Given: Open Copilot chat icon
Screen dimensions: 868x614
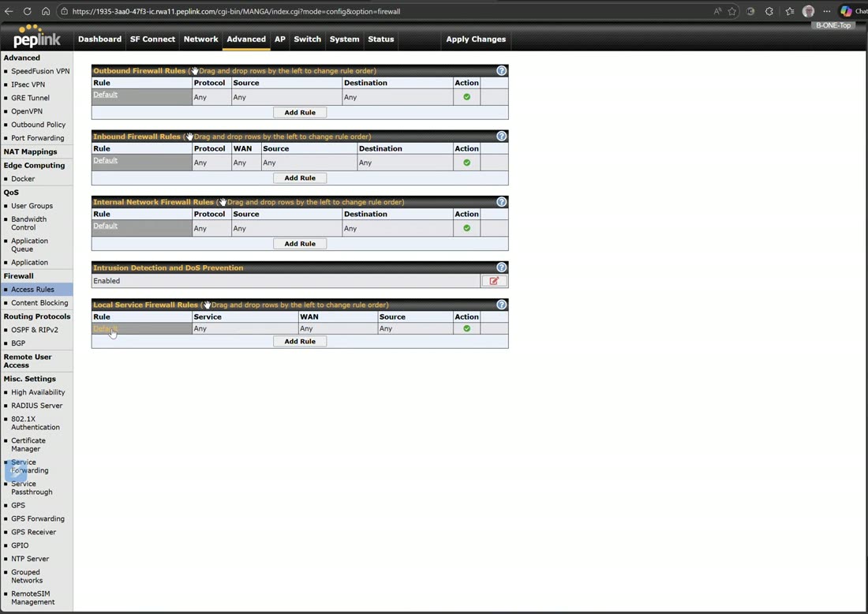Looking at the screenshot, I should 846,11.
